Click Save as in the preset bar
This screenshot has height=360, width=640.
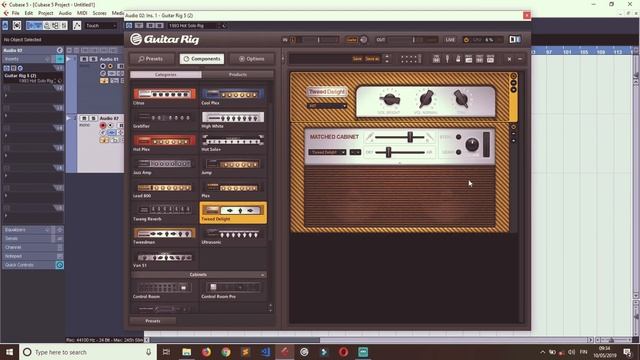[372, 59]
